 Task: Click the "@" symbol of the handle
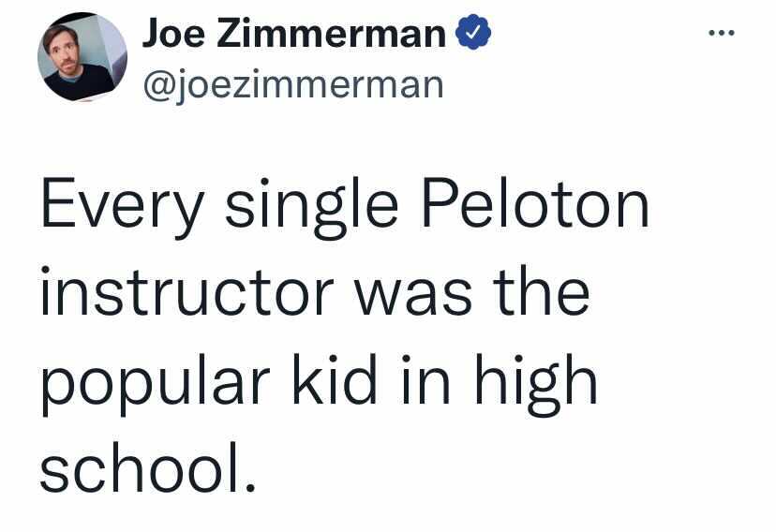(x=157, y=87)
